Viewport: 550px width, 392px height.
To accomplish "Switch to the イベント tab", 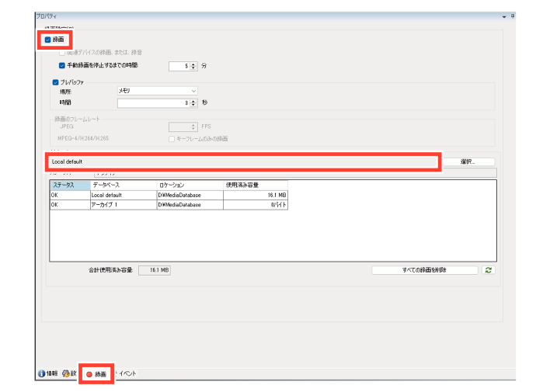I will (x=127, y=373).
